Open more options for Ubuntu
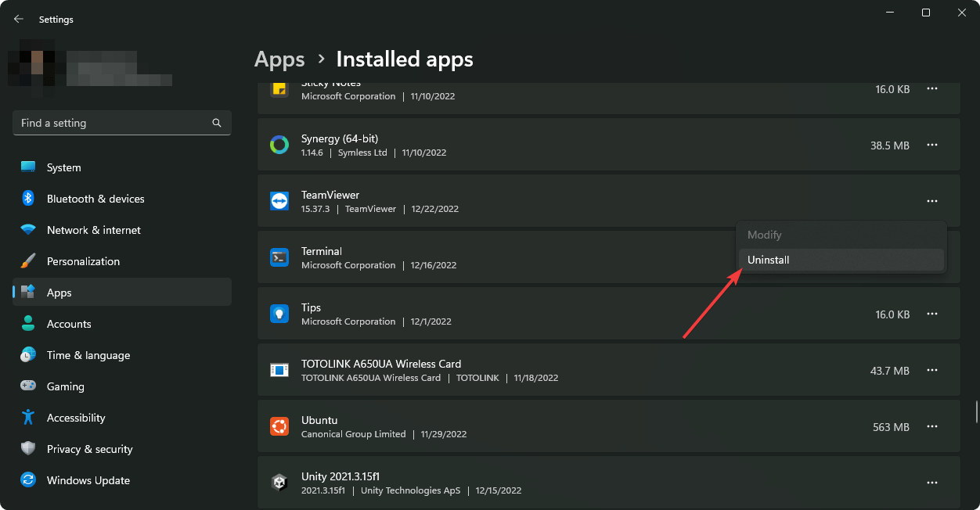Screen dimensions: 980x510 [932, 427]
